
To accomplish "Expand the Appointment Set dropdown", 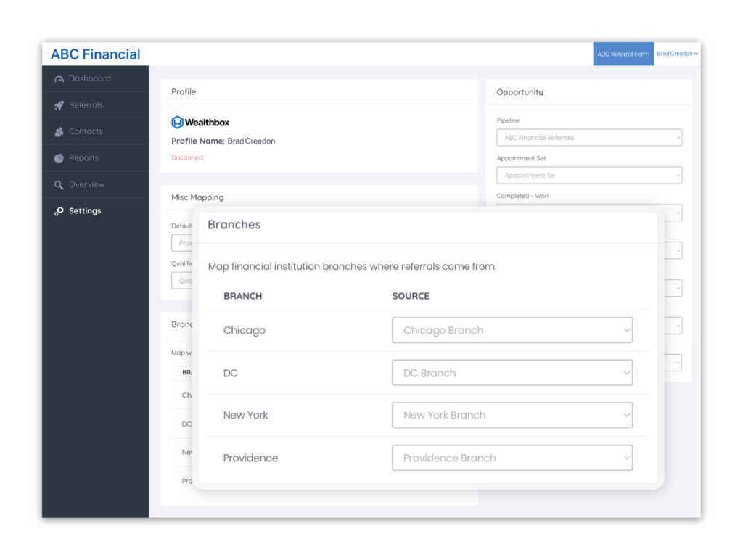I will [x=588, y=175].
